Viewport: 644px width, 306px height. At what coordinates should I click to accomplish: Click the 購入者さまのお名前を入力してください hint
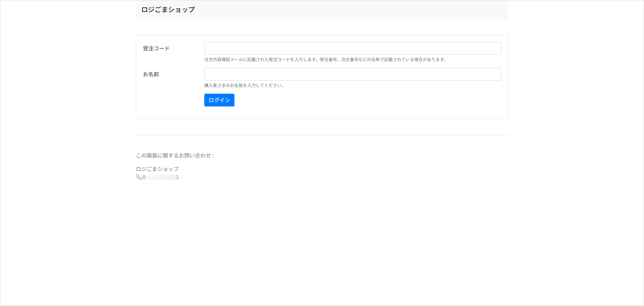(x=245, y=85)
